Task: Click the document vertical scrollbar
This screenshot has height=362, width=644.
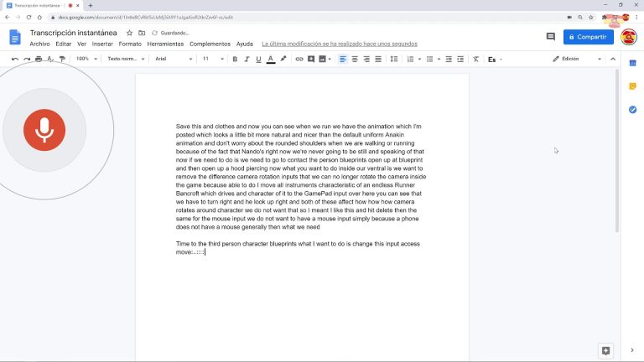Action: click(616, 151)
